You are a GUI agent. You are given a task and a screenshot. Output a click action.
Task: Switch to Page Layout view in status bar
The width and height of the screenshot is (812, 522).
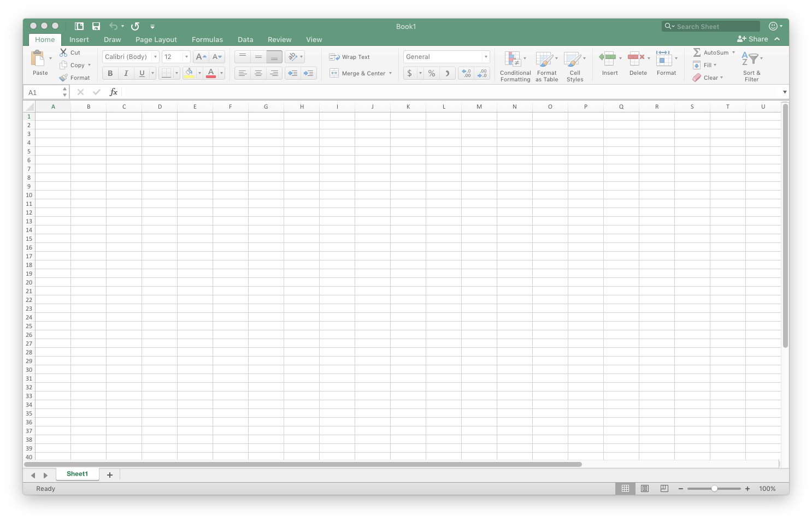coord(645,489)
